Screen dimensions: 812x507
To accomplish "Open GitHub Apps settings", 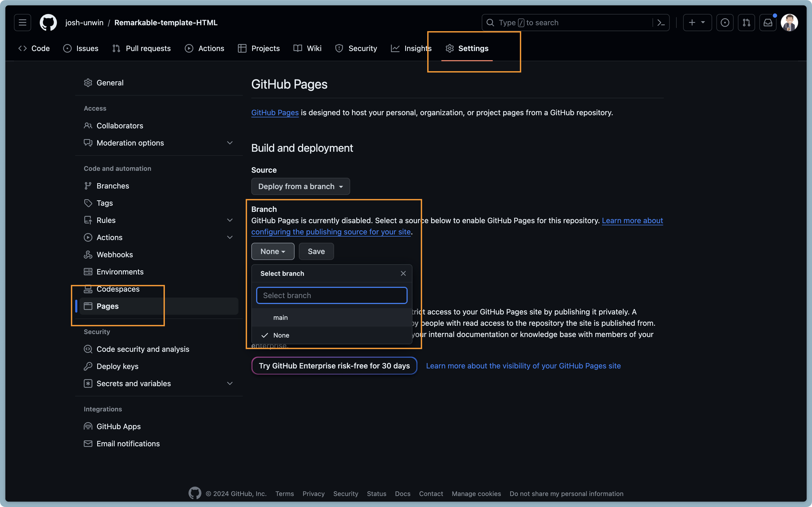I will click(x=159, y=426).
